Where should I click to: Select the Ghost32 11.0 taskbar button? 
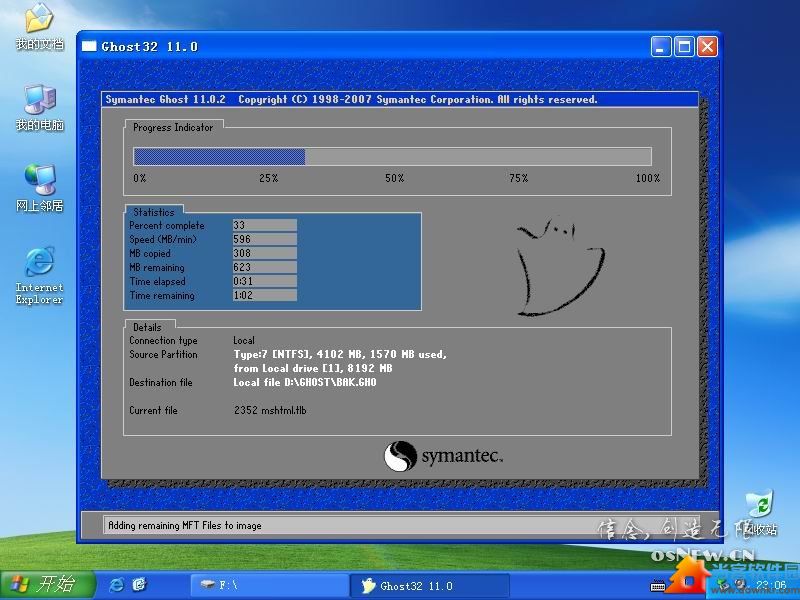click(x=430, y=585)
